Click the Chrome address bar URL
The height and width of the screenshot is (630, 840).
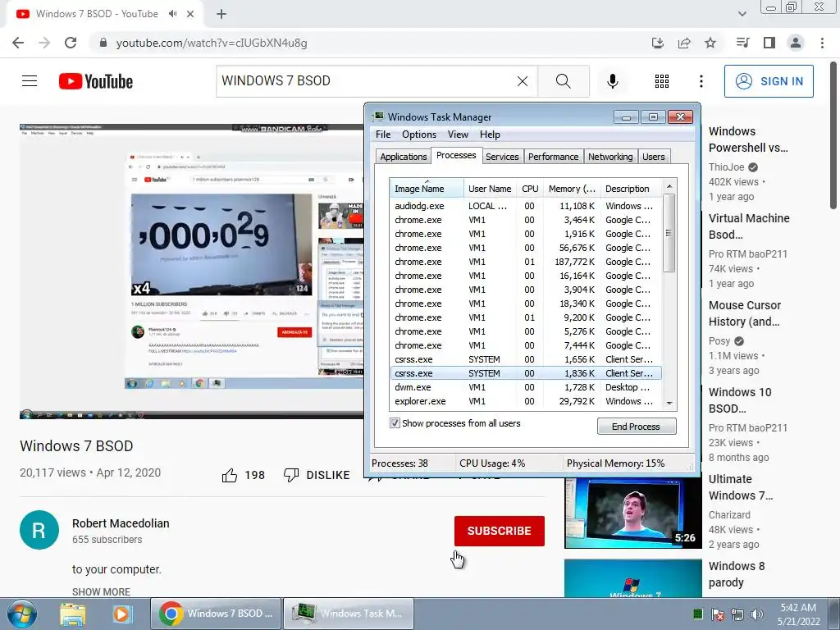pyautogui.click(x=212, y=43)
